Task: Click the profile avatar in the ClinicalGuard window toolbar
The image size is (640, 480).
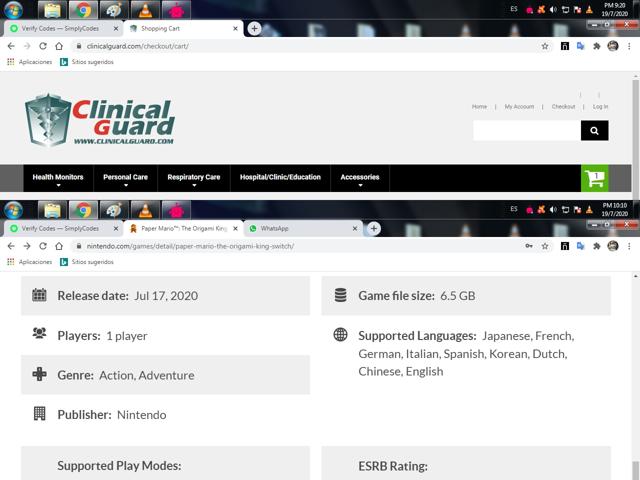Action: tap(613, 46)
